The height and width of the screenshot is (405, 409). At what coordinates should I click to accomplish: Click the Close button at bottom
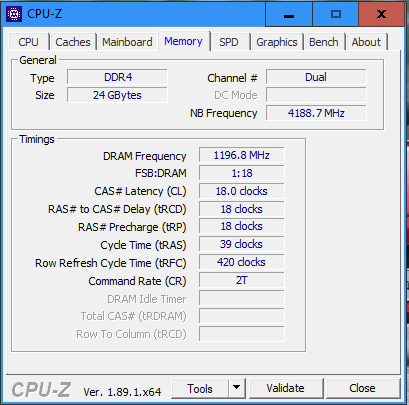(363, 388)
